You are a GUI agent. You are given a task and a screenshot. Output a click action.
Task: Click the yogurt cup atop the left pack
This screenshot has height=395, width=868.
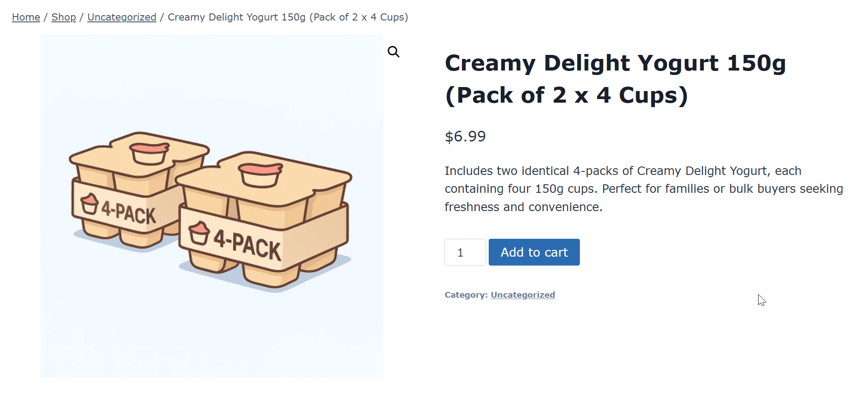click(149, 153)
